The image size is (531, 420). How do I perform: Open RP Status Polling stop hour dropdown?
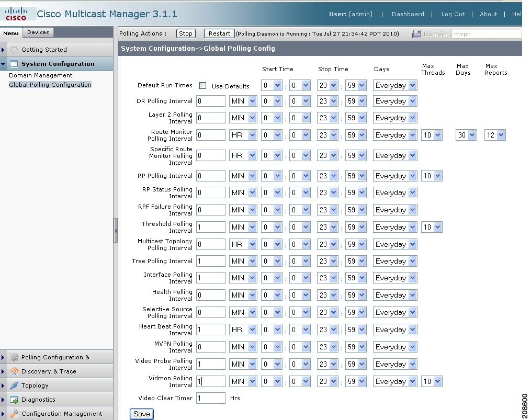(327, 192)
